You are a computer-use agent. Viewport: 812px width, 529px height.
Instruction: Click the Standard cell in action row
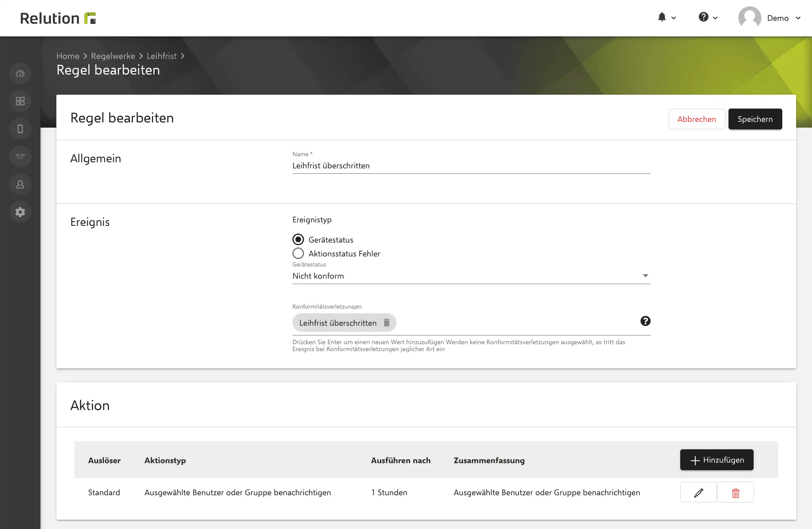(104, 493)
